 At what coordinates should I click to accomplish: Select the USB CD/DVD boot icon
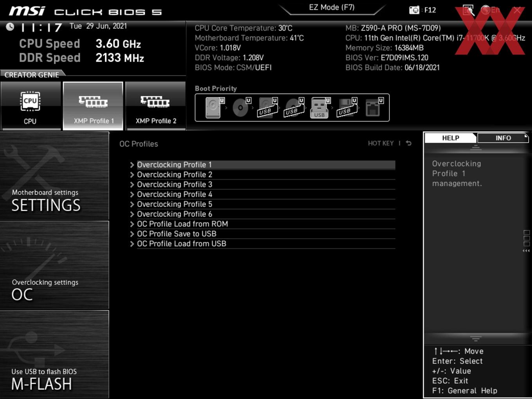tap(294, 108)
